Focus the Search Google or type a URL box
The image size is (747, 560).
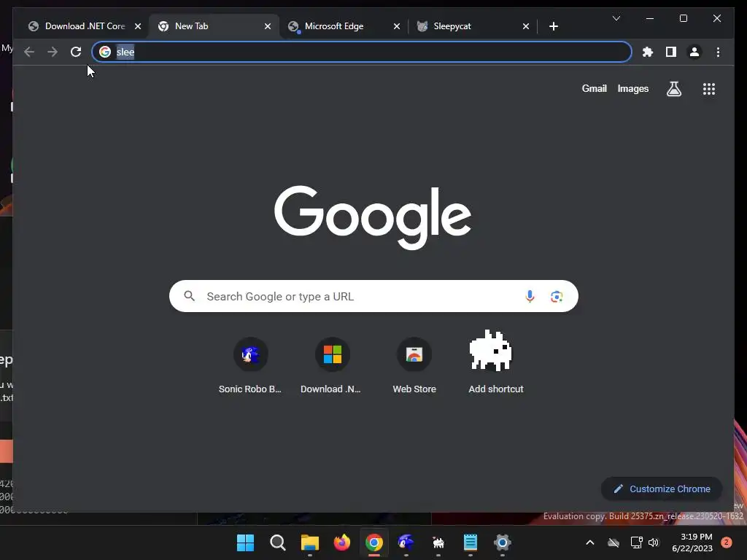click(x=373, y=296)
